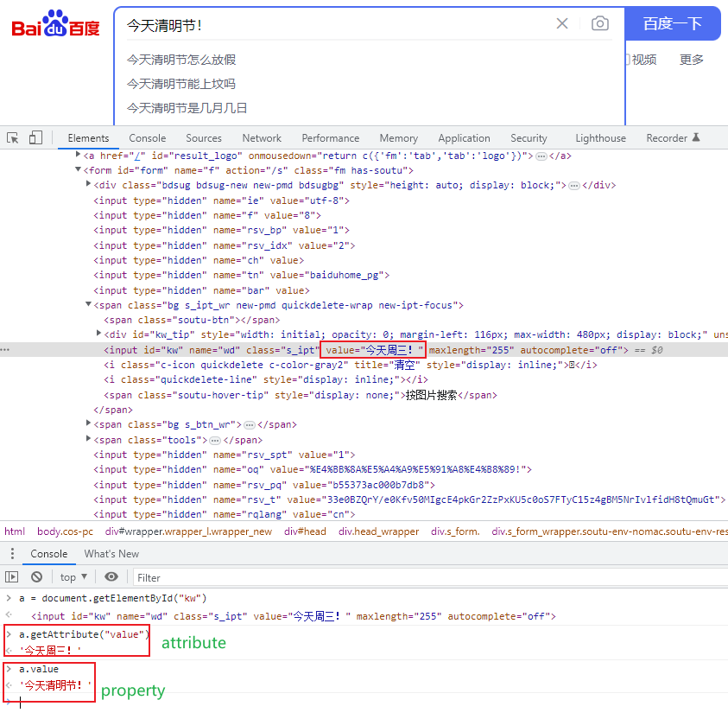Image resolution: width=728 pixels, height=719 pixels.
Task: Click into the console Filter field
Action: click(430, 577)
